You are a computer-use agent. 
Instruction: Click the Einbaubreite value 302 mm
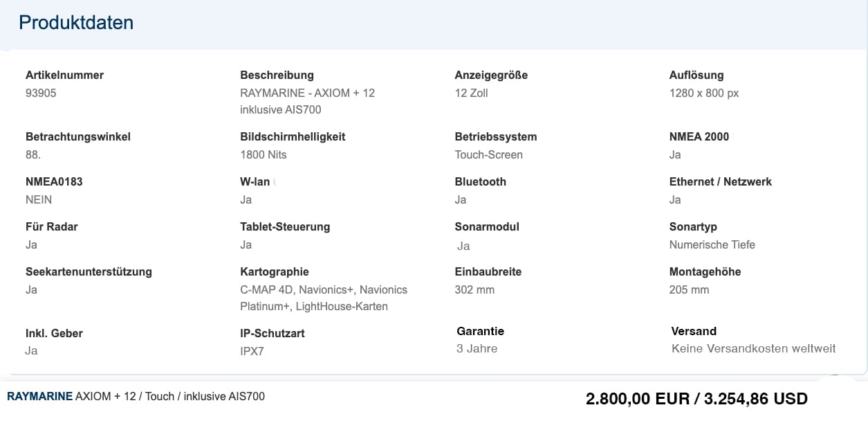tap(474, 289)
